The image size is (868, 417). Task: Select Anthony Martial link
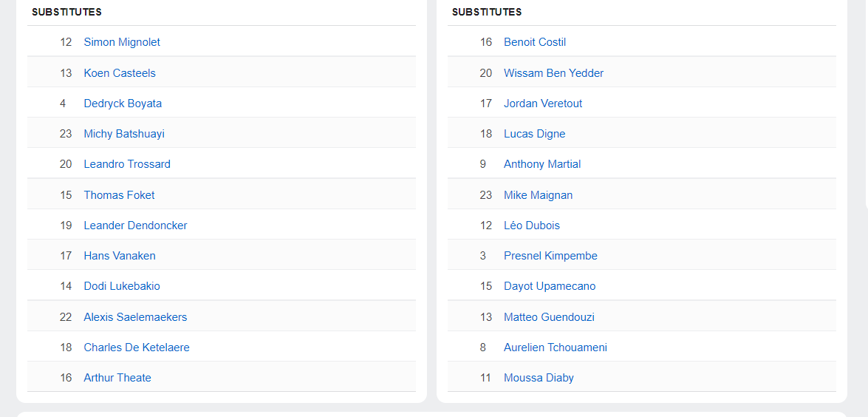coord(542,164)
